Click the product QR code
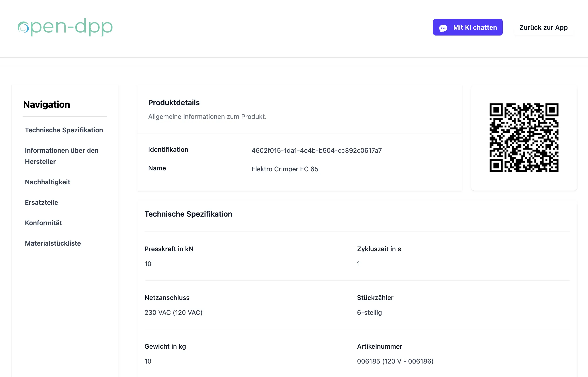Viewport: 588px width, 377px height. coord(524,138)
